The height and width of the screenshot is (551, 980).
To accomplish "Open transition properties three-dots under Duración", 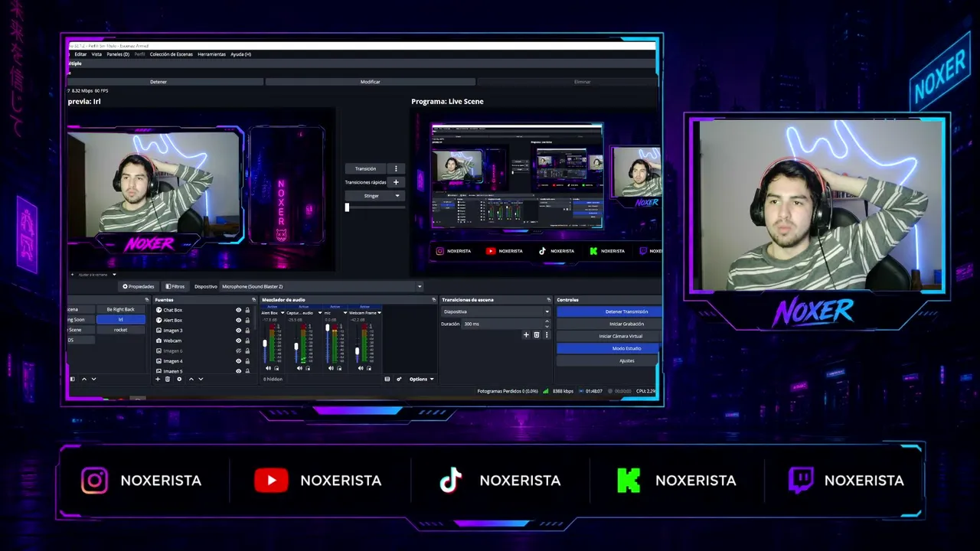I will point(546,334).
